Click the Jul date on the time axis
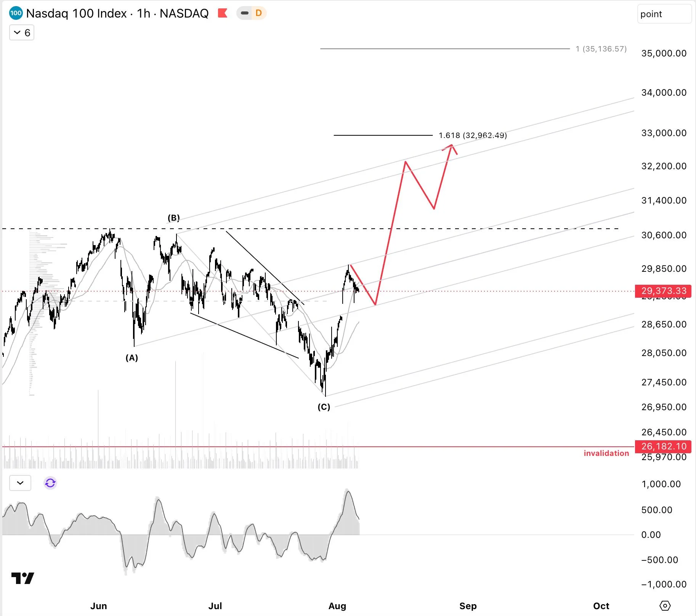This screenshot has height=616, width=696. pos(215,606)
